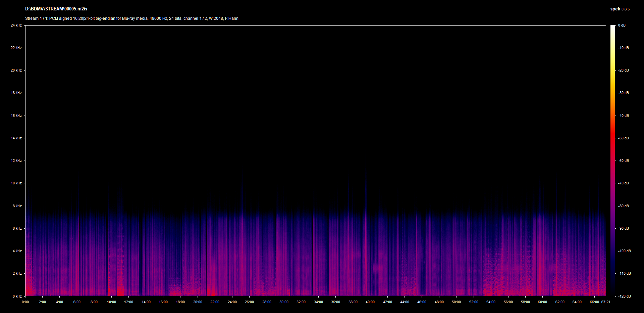
Task: Select the 54:00 time axis marker
Action: pos(491,302)
